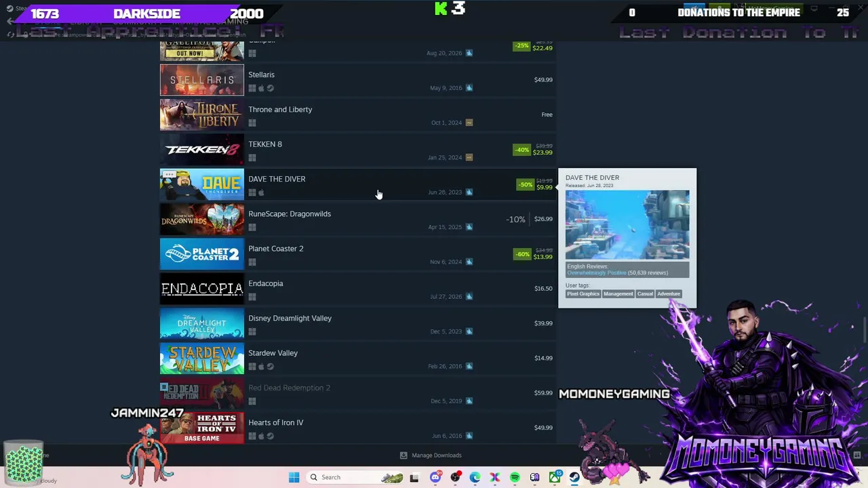The height and width of the screenshot is (488, 868).
Task: Click the Planet Coaster 2 capsule image
Action: pos(202,254)
